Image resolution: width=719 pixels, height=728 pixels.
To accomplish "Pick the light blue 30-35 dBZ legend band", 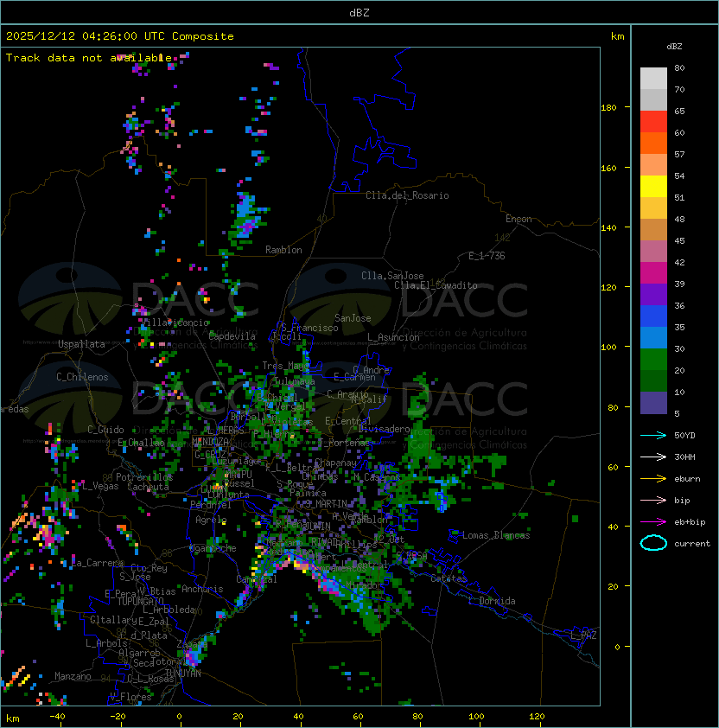I will tap(653, 338).
